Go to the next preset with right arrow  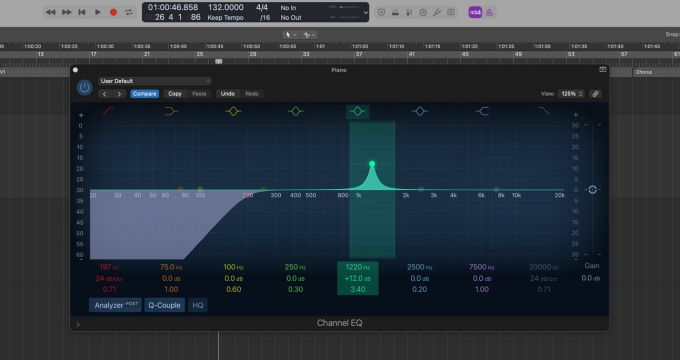(x=119, y=94)
